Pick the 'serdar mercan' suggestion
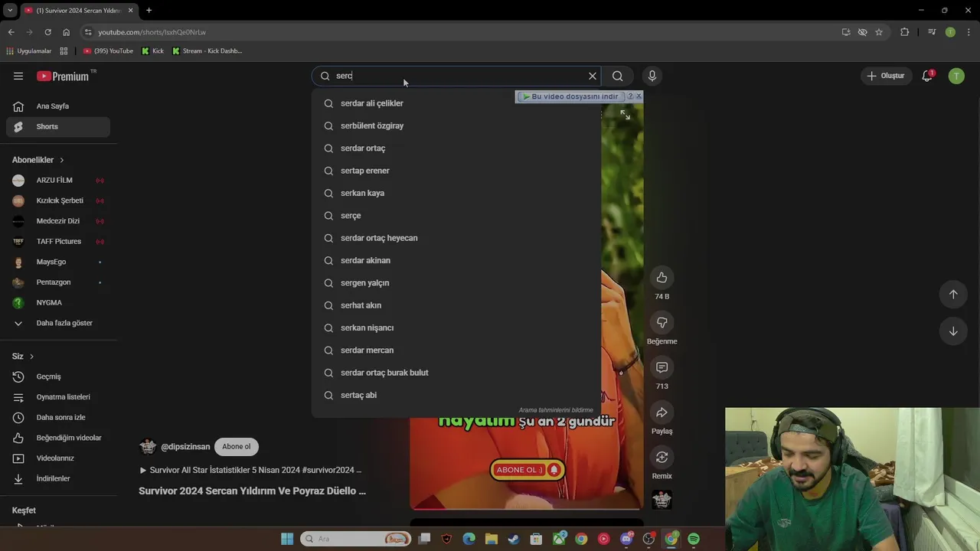980x551 pixels. pos(456,350)
